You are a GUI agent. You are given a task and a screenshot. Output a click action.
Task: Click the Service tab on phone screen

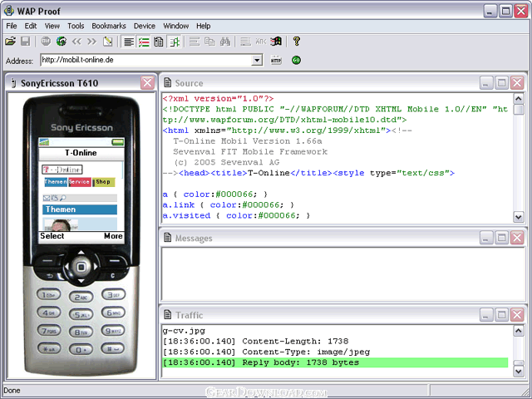(x=80, y=182)
